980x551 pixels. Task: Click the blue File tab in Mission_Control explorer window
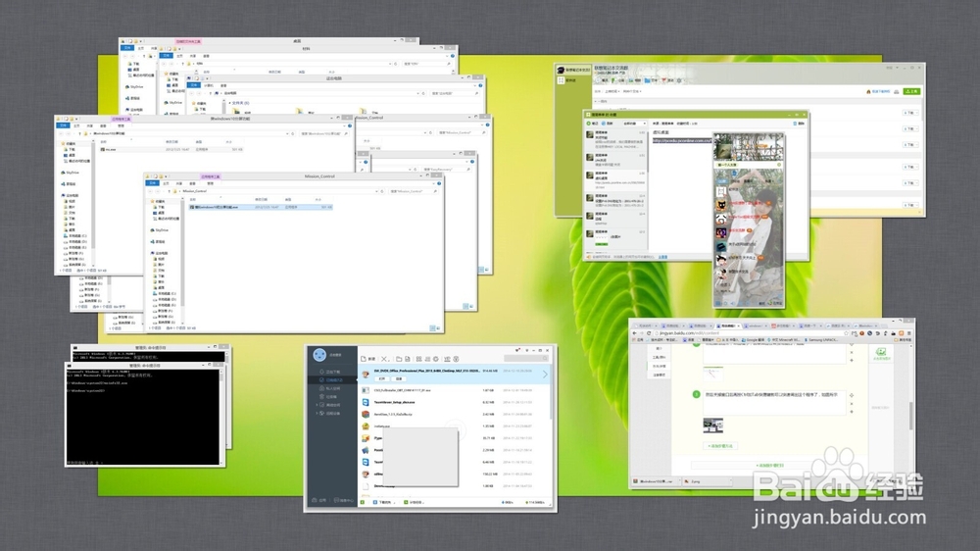[x=152, y=183]
